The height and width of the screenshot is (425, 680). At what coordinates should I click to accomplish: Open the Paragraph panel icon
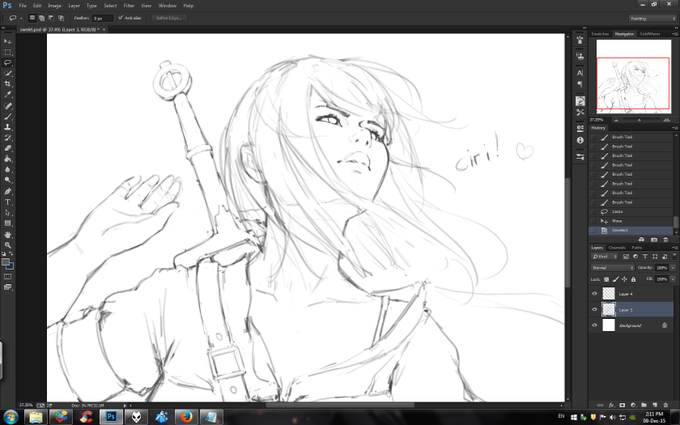pyautogui.click(x=580, y=84)
